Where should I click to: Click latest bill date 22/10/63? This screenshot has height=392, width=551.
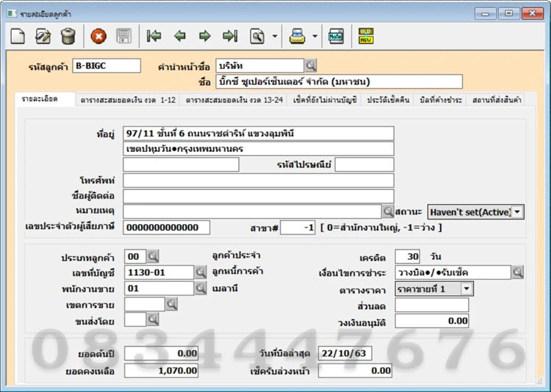pyautogui.click(x=345, y=353)
